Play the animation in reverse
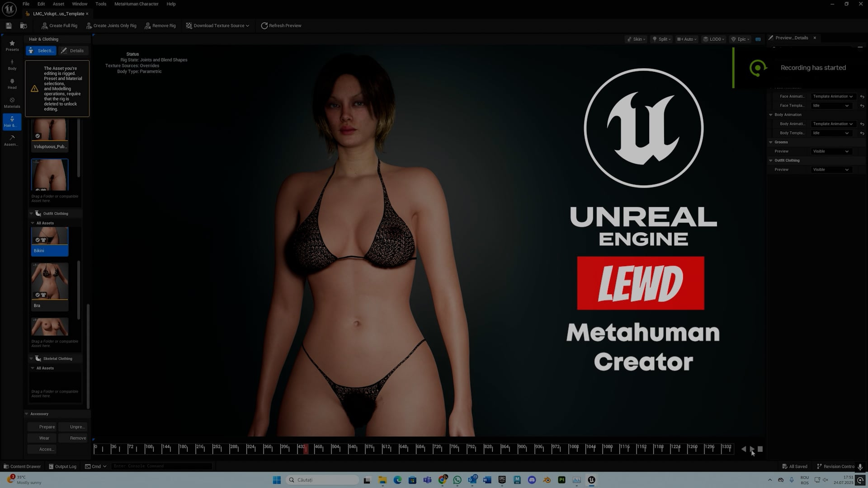This screenshot has width=868, height=488. click(744, 449)
